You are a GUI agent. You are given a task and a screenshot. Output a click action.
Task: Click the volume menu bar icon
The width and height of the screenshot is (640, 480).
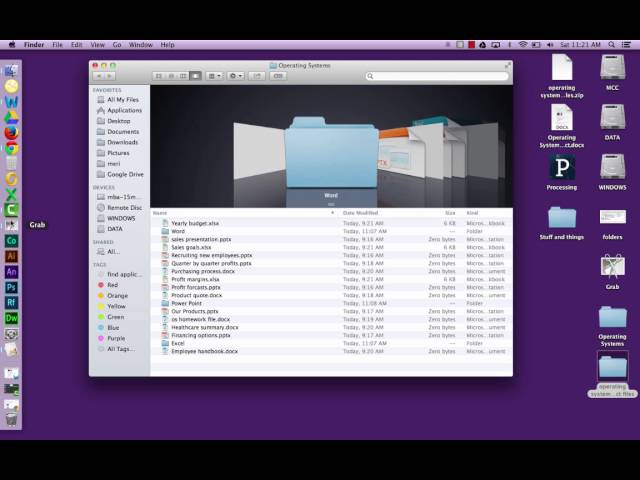pyautogui.click(x=550, y=45)
